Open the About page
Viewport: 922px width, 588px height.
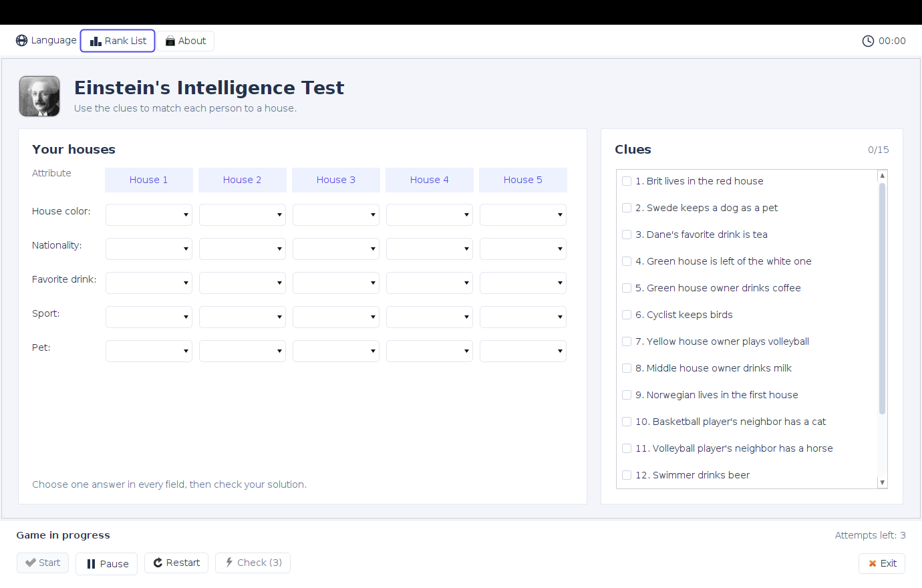186,41
